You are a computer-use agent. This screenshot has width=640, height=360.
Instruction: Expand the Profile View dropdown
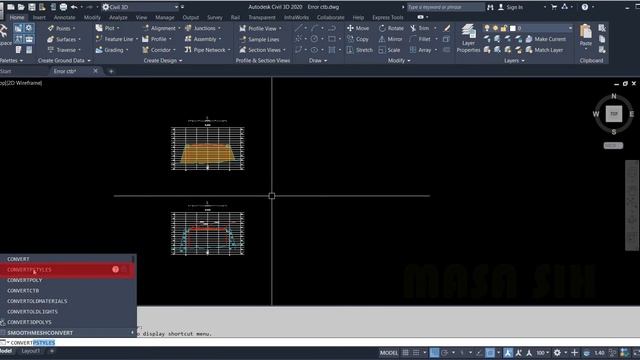pos(280,29)
